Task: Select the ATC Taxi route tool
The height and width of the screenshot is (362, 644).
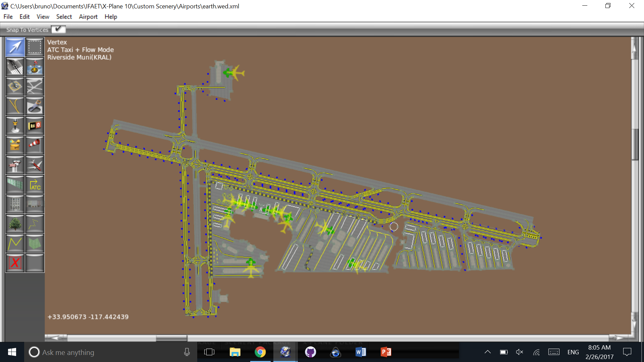Action: click(35, 184)
